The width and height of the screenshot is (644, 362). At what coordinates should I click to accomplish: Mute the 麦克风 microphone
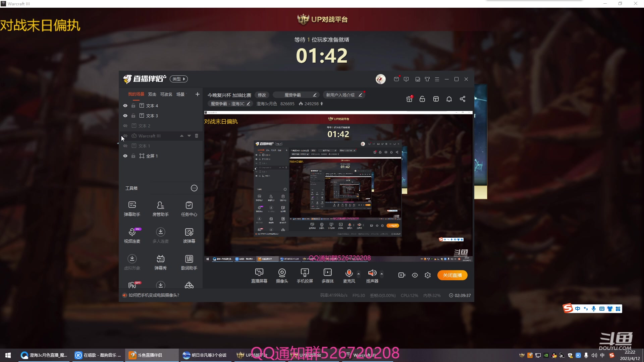349,273
